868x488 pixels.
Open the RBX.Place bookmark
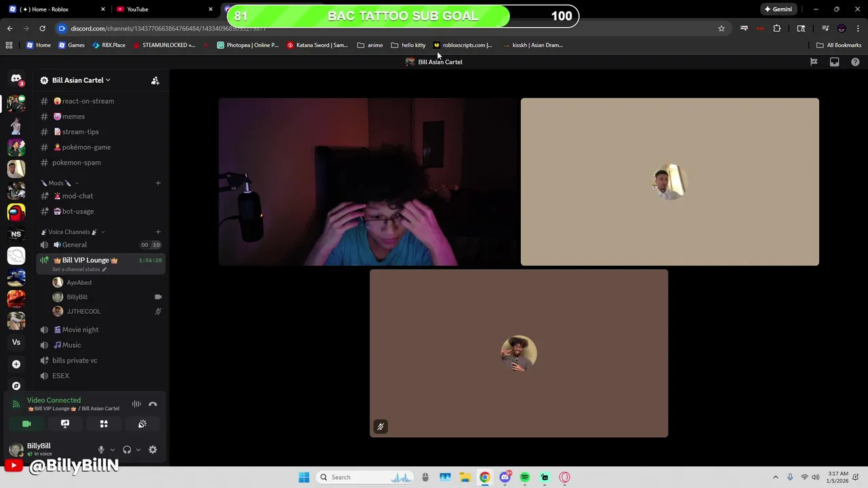108,45
